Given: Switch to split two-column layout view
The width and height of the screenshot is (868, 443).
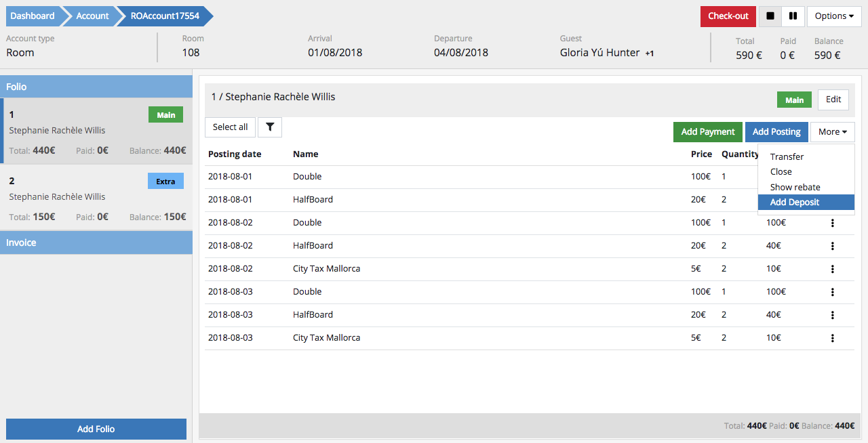Looking at the screenshot, I should [792, 16].
